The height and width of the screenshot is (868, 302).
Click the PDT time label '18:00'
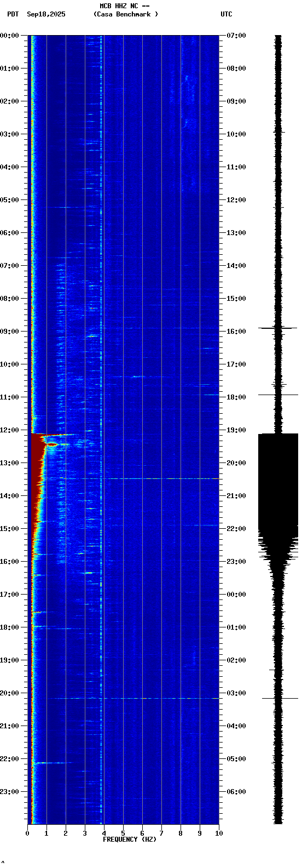(x=9, y=627)
